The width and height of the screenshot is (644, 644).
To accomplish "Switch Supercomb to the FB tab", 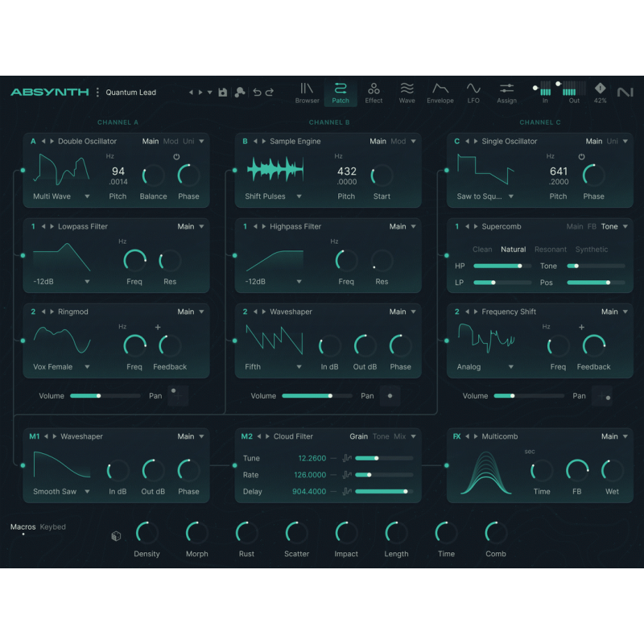I will pyautogui.click(x=592, y=226).
